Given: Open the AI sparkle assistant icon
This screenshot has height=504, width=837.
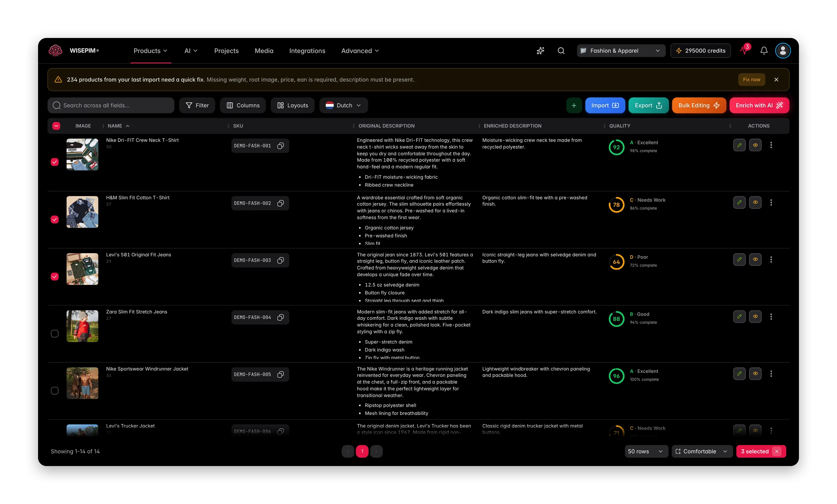Looking at the screenshot, I should point(541,51).
